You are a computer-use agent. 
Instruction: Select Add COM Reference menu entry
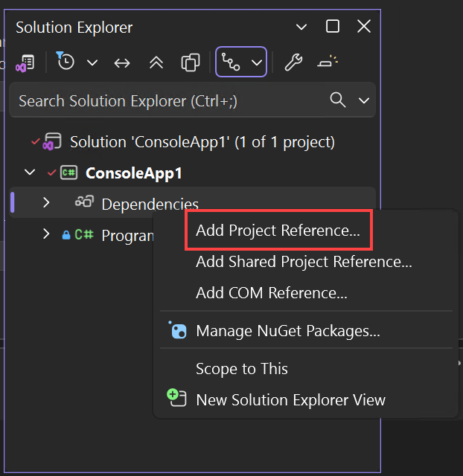point(271,293)
